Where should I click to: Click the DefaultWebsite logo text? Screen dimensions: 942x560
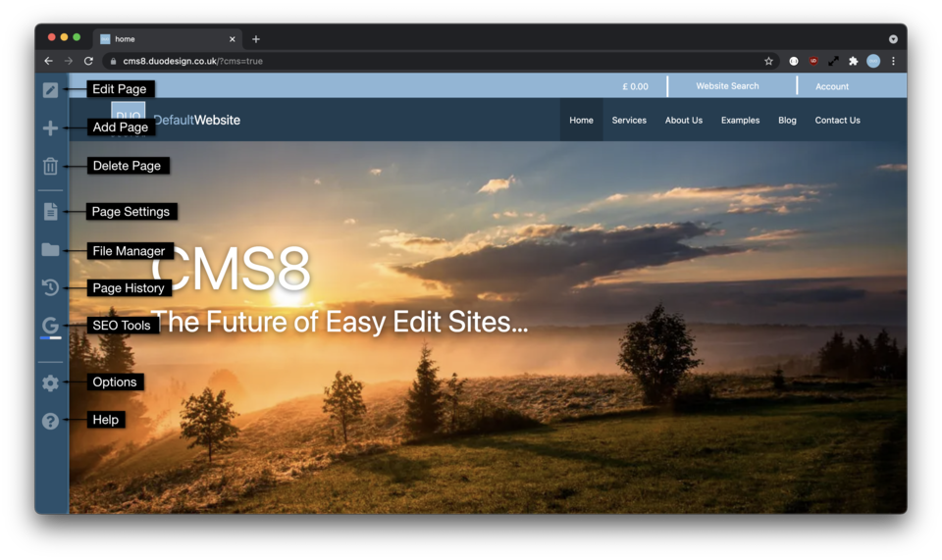click(197, 120)
